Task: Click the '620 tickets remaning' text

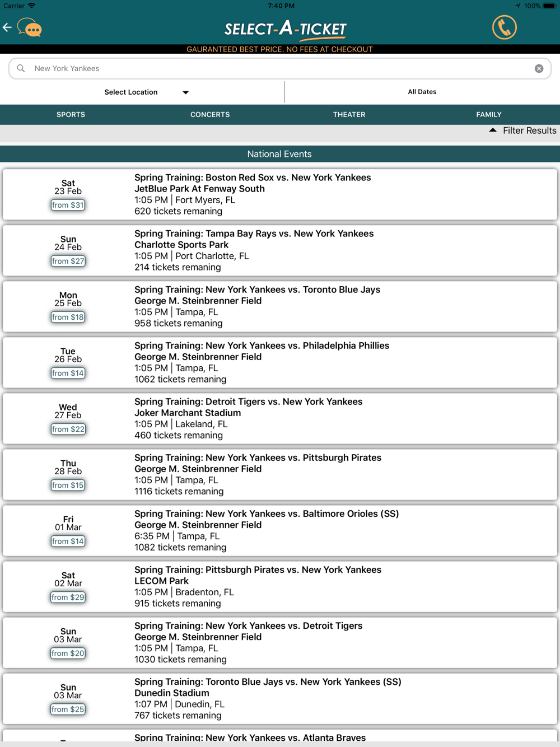Action: coord(178,211)
